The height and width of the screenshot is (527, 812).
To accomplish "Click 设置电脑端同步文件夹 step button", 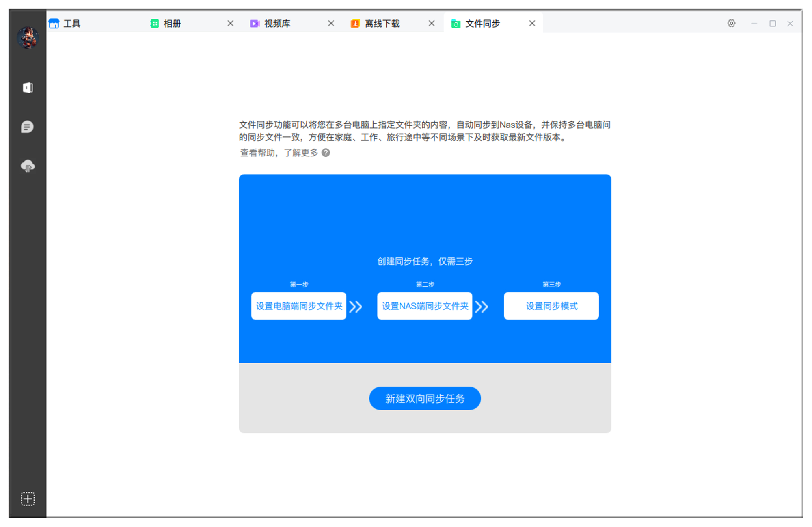I will pyautogui.click(x=298, y=306).
